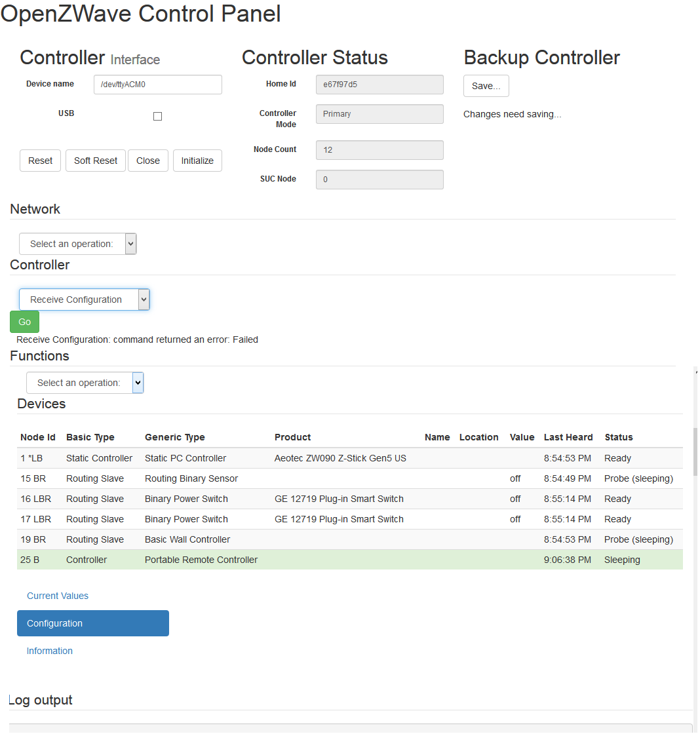Open the Controller command dropdown showing Receive Configuration
The height and width of the screenshot is (734, 700).
pyautogui.click(x=84, y=299)
